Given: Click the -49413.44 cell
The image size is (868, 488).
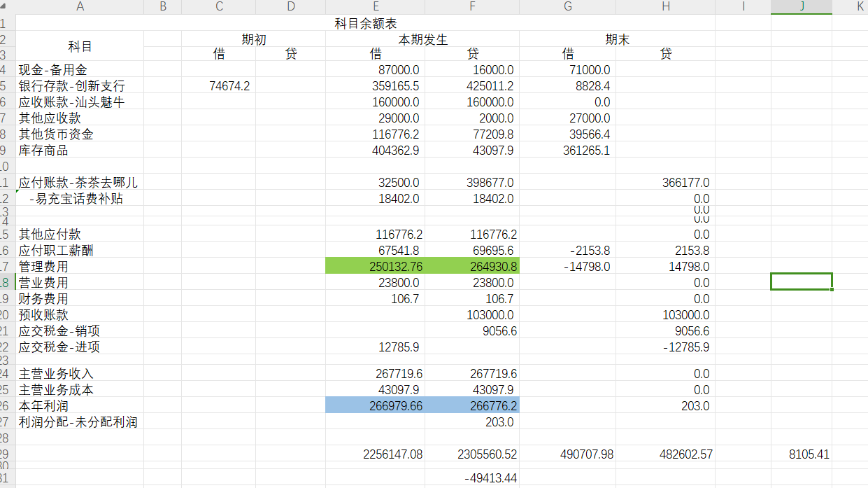Looking at the screenshot, I should [x=472, y=478].
